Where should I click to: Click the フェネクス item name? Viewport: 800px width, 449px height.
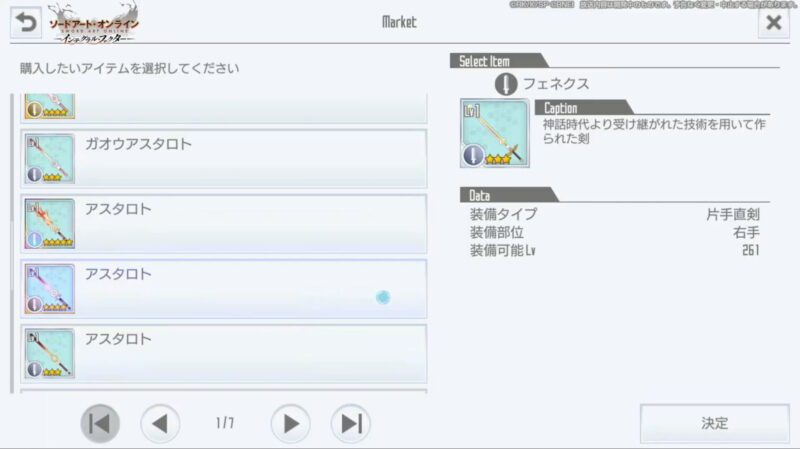click(556, 84)
